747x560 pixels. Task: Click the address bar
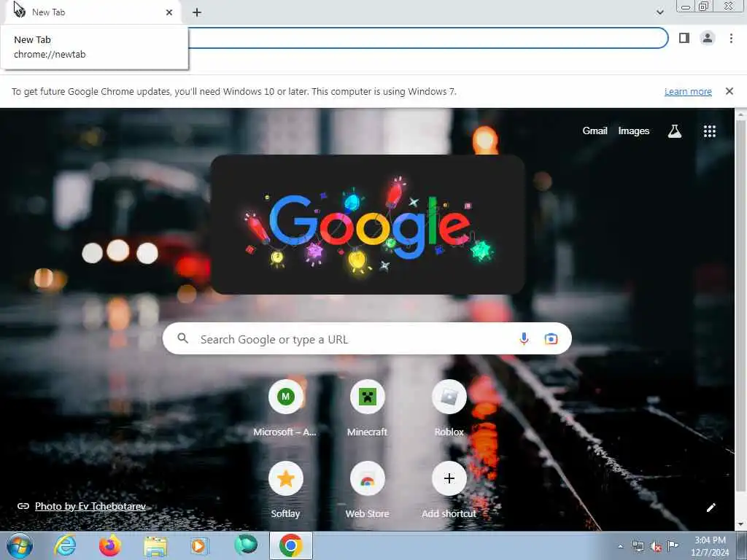pyautogui.click(x=427, y=38)
